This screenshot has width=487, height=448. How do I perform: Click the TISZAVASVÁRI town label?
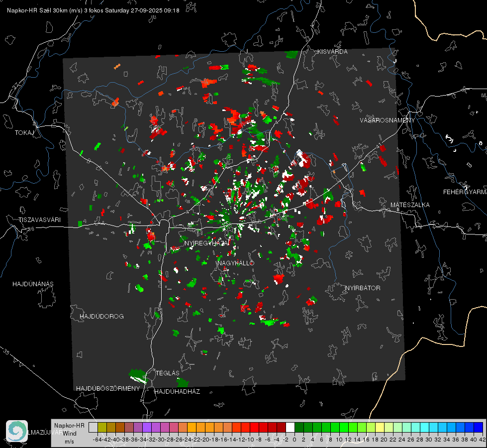(x=39, y=220)
